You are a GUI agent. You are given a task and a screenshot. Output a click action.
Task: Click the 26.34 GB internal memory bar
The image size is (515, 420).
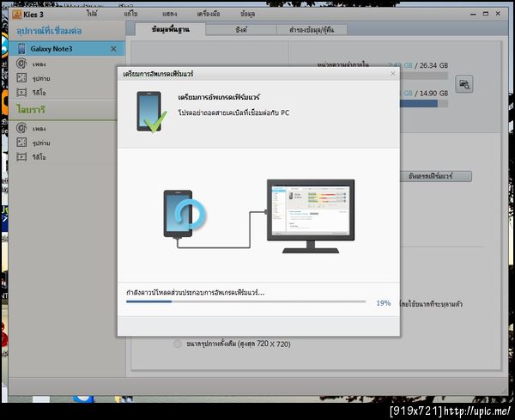coord(424,76)
